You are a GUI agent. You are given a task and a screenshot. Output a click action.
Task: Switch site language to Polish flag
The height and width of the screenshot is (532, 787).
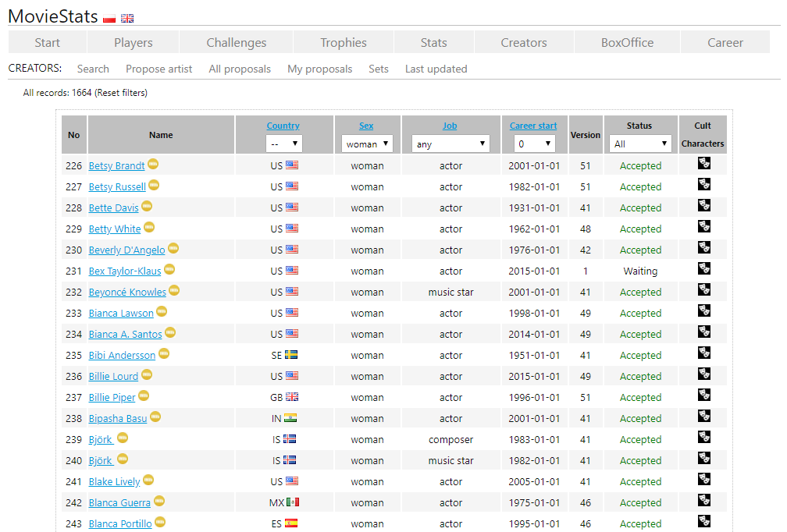pyautogui.click(x=109, y=19)
